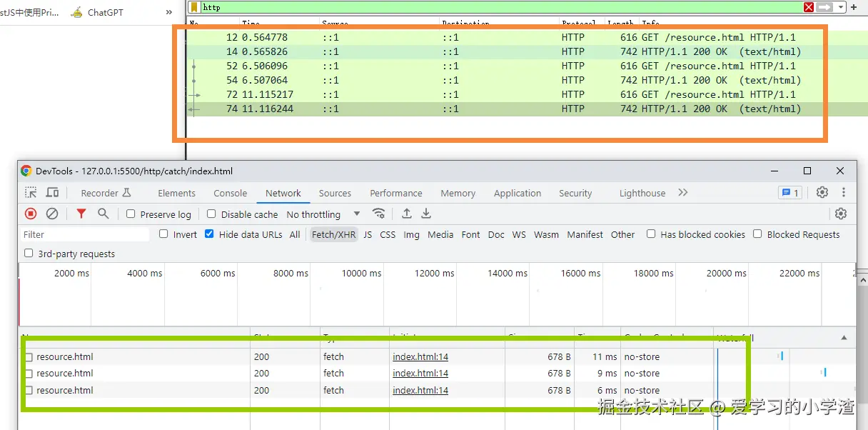868x430 pixels.
Task: Open Wireshark filter history dropdown arrow
Action: 841,7
